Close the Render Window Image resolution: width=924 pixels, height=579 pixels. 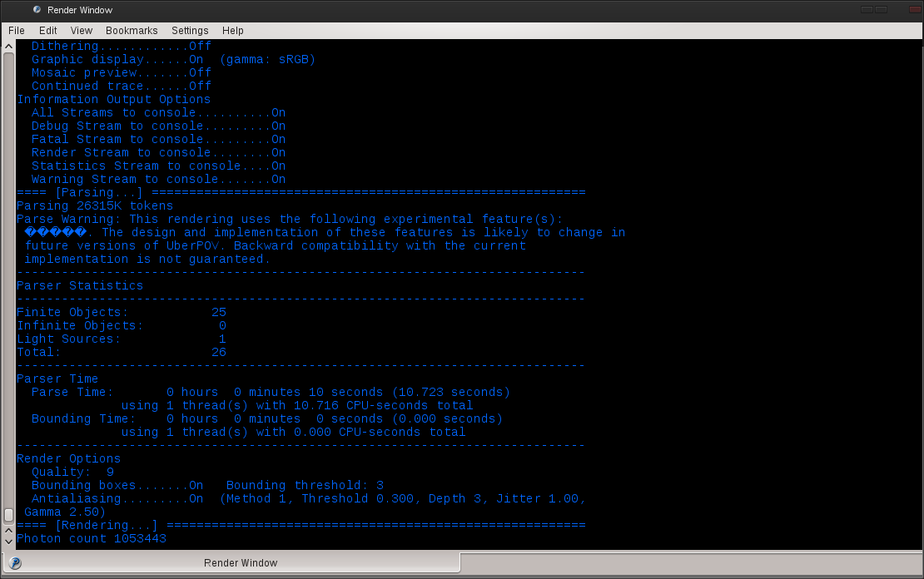(x=915, y=9)
